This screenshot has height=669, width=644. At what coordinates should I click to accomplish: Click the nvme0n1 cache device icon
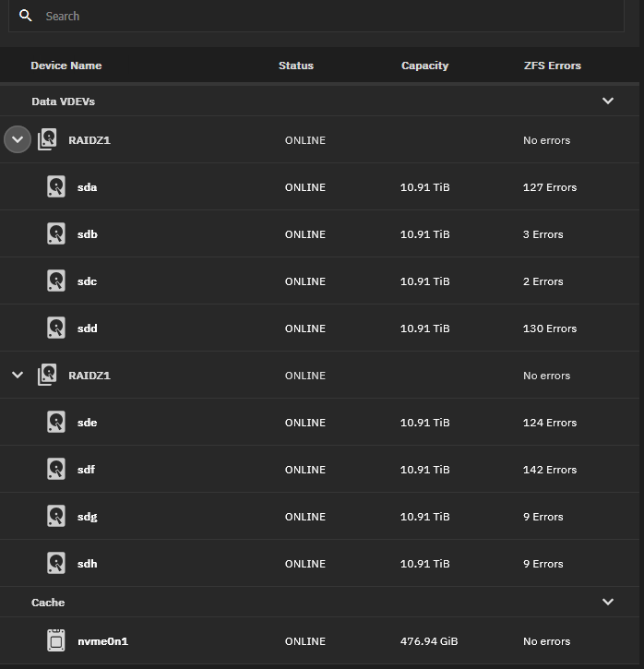(56, 641)
